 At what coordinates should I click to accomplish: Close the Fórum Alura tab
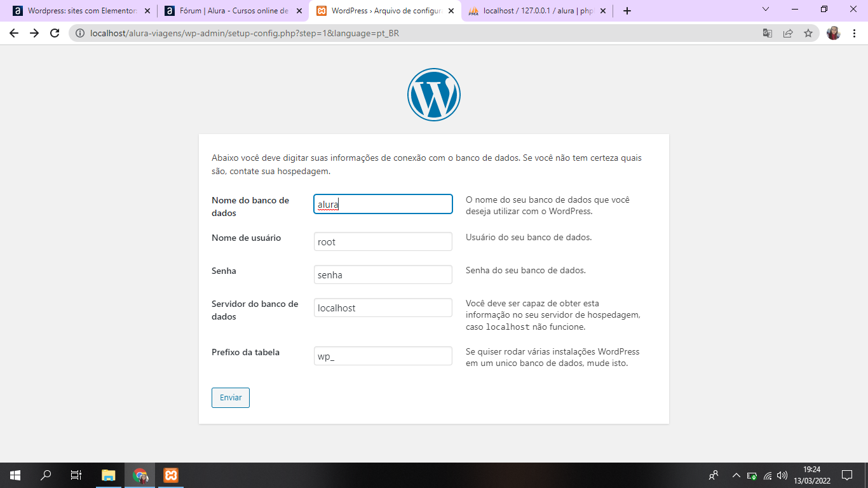[x=299, y=11]
